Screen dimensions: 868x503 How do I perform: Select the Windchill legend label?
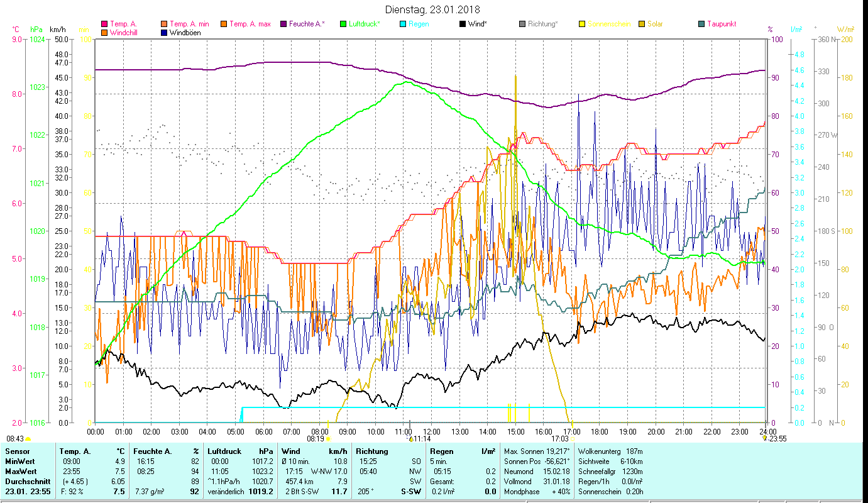pyautogui.click(x=124, y=33)
